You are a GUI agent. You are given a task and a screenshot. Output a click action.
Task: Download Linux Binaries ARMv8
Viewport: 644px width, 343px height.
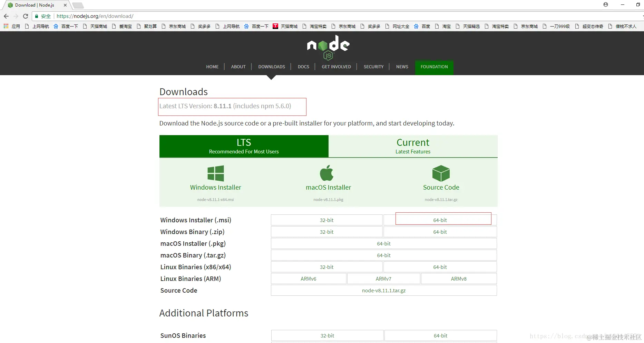pos(459,279)
